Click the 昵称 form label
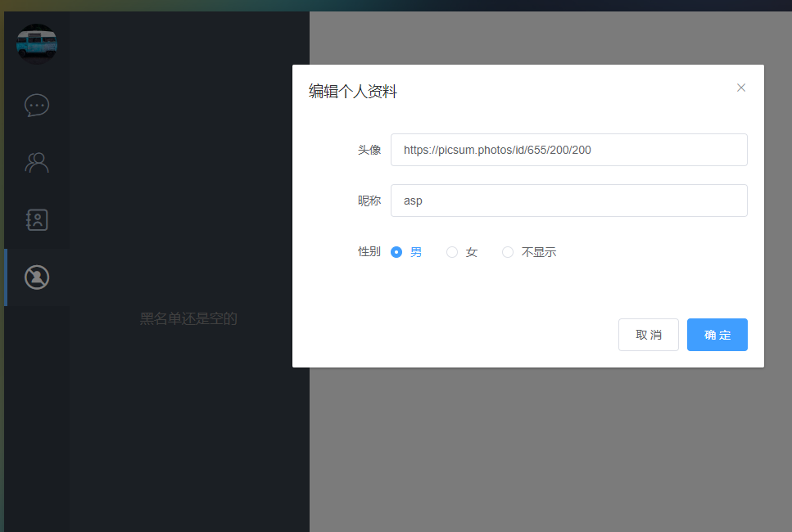 (x=369, y=201)
